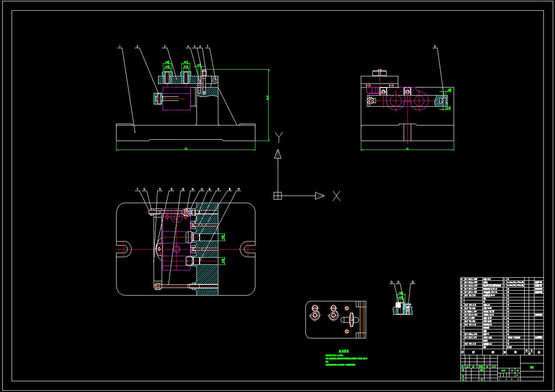Select balloon number 17 in plan view
This screenshot has height=392, width=555.
(x=218, y=189)
